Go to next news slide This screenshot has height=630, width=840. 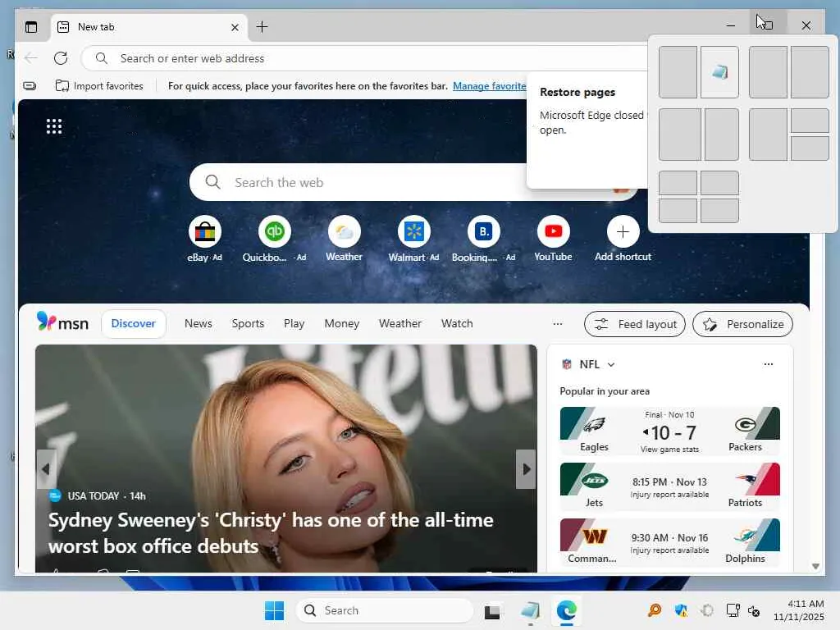click(526, 469)
